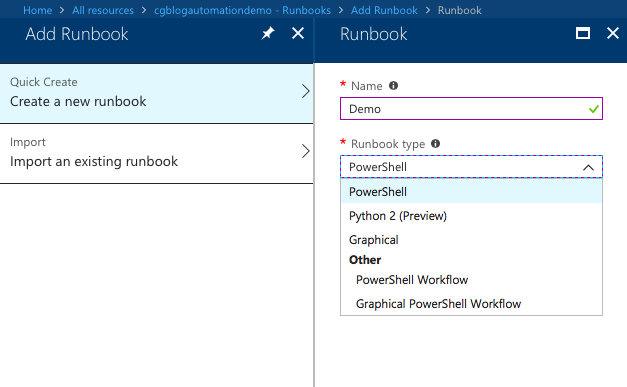Choose PowerShell from the type list
Screen dimensions: 627x387
pyautogui.click(x=471, y=192)
